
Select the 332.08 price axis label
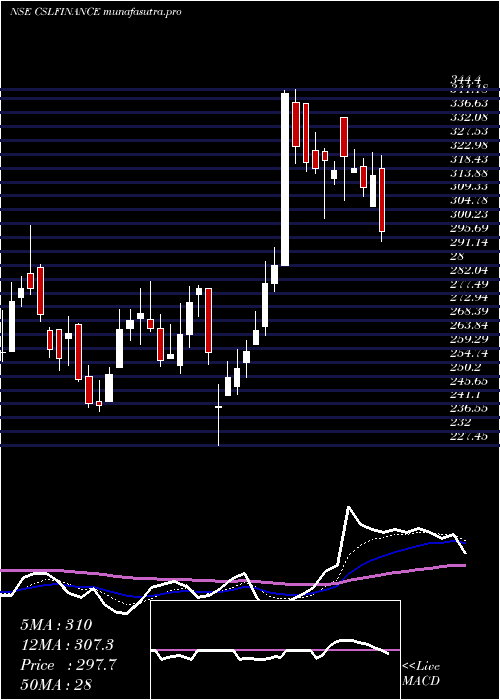click(x=469, y=118)
